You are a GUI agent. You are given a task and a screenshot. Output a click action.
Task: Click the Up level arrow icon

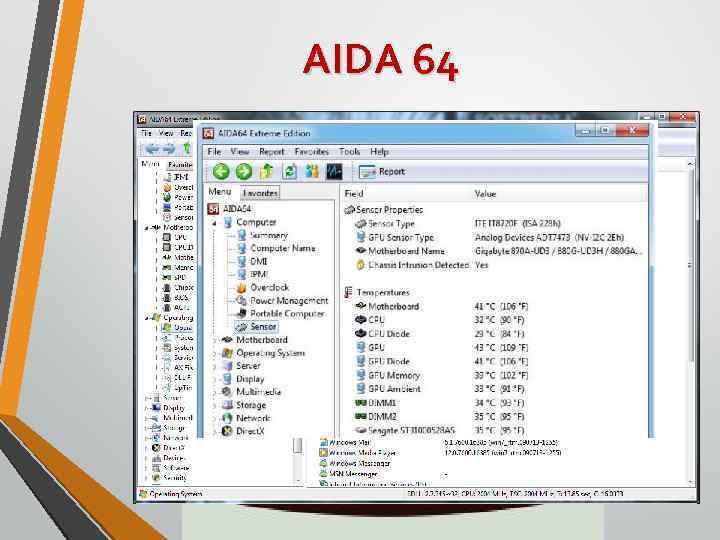tap(267, 172)
